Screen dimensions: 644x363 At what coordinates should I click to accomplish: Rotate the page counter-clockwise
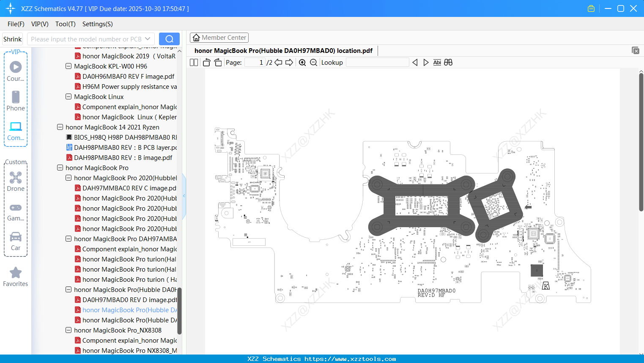[206, 63]
